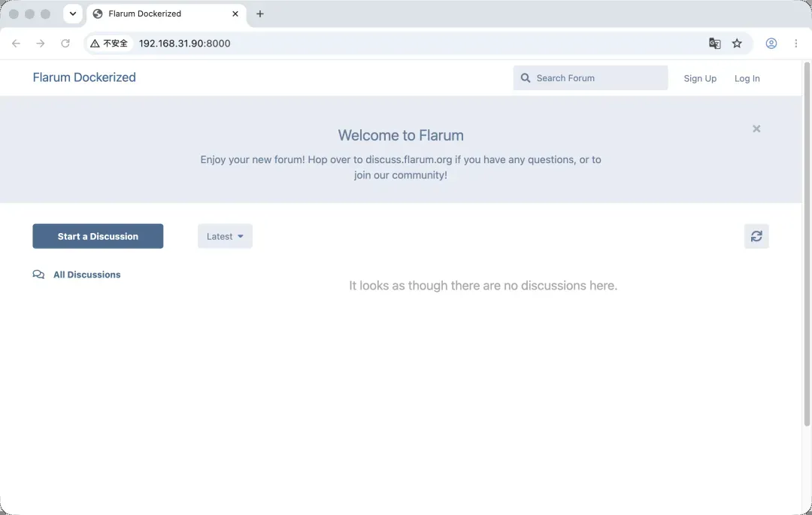Dismiss the Welcome to Flarum banner
The width and height of the screenshot is (812, 515).
point(756,129)
